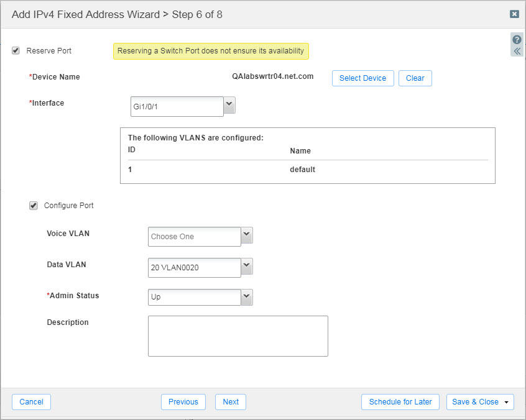Proceed with the Next button
The width and height of the screenshot is (526, 420).
[x=230, y=402]
